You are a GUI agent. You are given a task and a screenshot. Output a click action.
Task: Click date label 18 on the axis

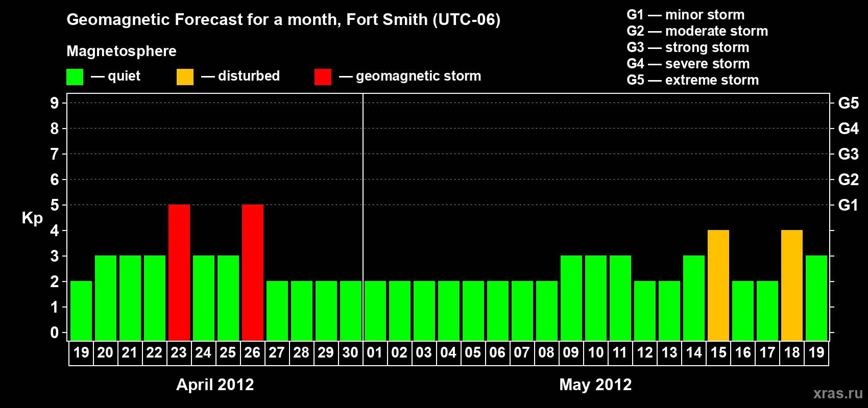pyautogui.click(x=792, y=353)
